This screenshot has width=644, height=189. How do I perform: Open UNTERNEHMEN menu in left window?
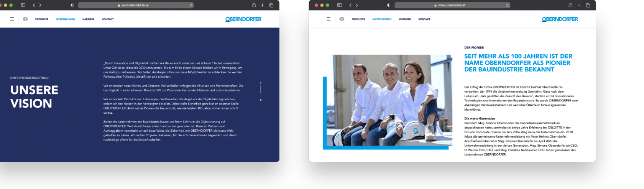(x=66, y=19)
